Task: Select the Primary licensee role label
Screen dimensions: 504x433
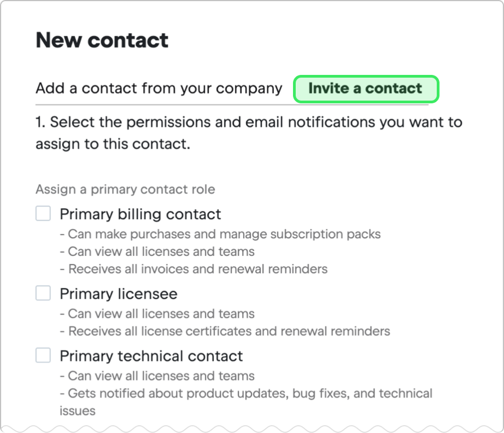Action: (118, 294)
